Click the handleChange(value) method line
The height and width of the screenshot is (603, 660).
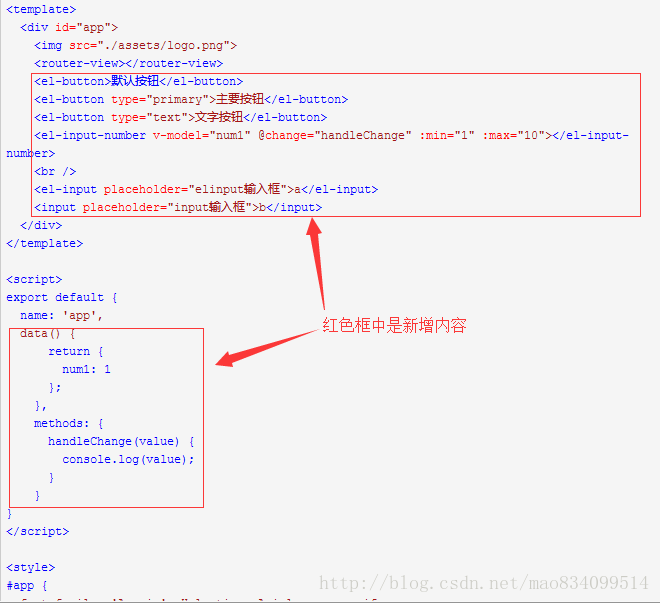pos(121,441)
